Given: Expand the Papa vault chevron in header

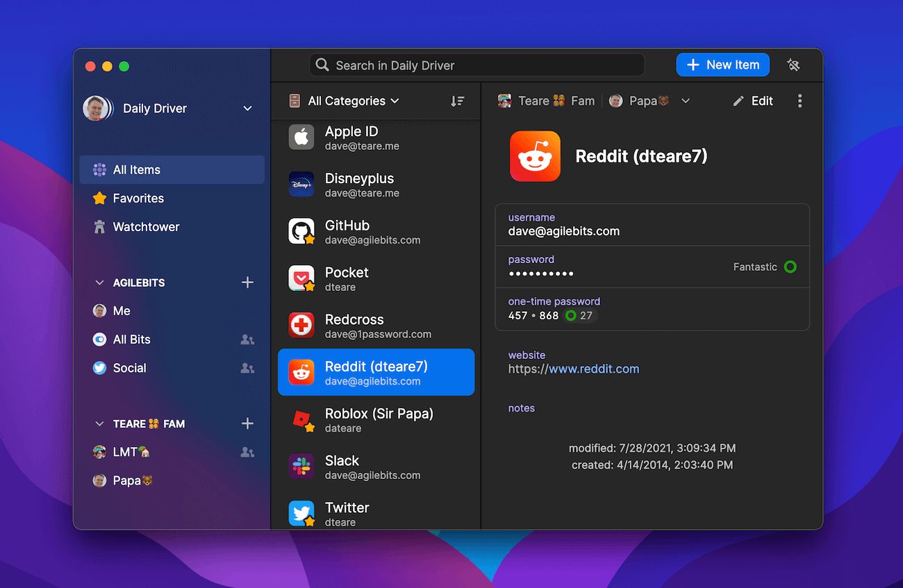Looking at the screenshot, I should click(x=686, y=101).
